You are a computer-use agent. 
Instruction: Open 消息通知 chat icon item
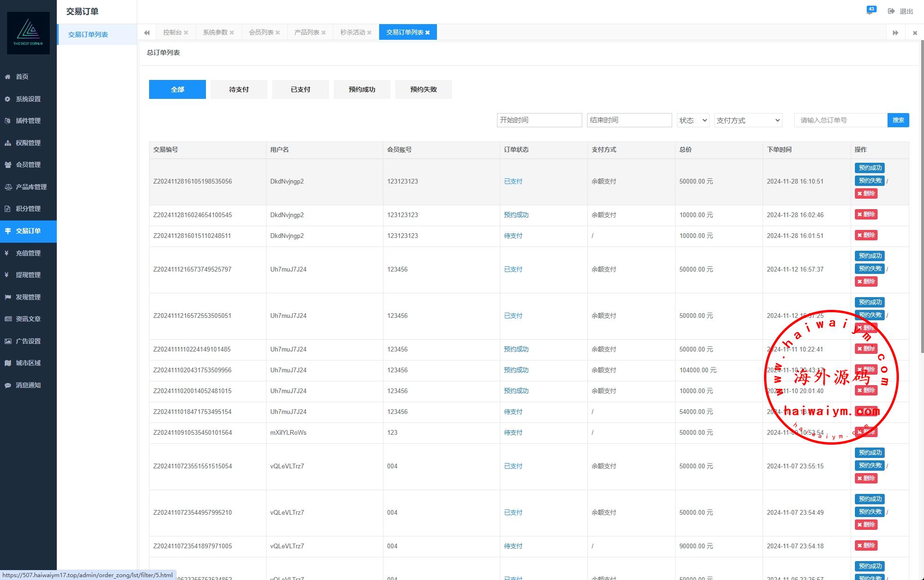pyautogui.click(x=28, y=385)
